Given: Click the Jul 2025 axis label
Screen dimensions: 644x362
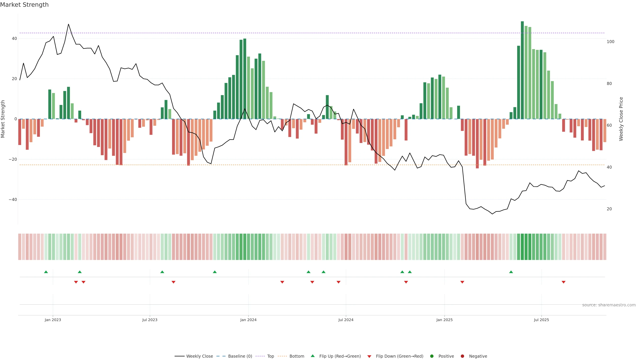Looking at the screenshot, I should (541, 320).
